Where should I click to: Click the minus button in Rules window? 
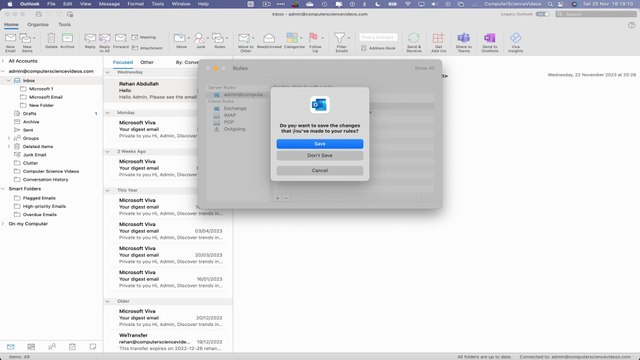[286, 198]
